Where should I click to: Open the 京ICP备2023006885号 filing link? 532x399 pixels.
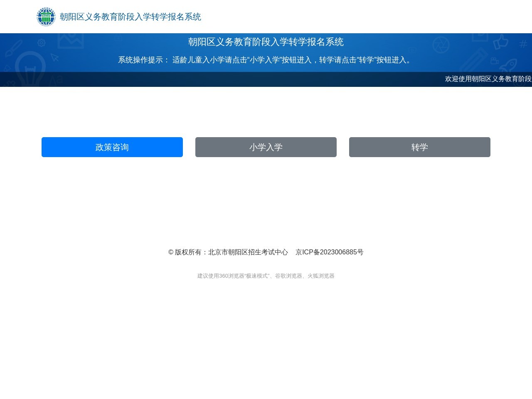[330, 252]
